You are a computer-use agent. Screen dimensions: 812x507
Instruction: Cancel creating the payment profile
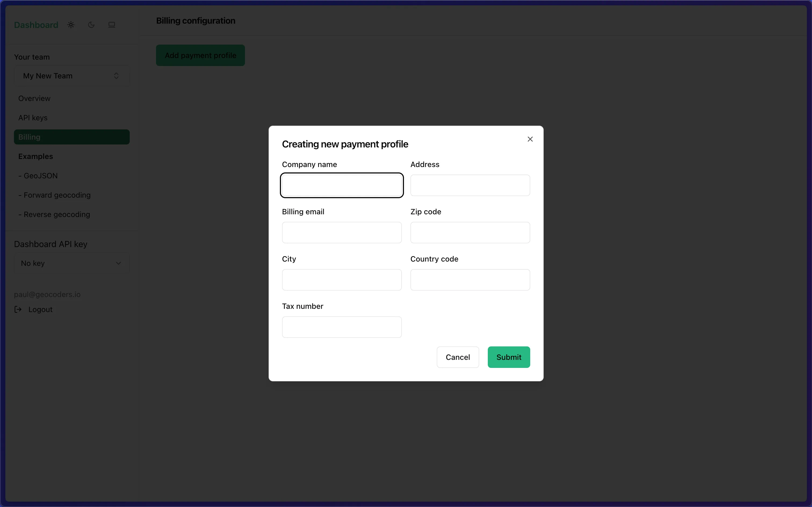pyautogui.click(x=457, y=357)
